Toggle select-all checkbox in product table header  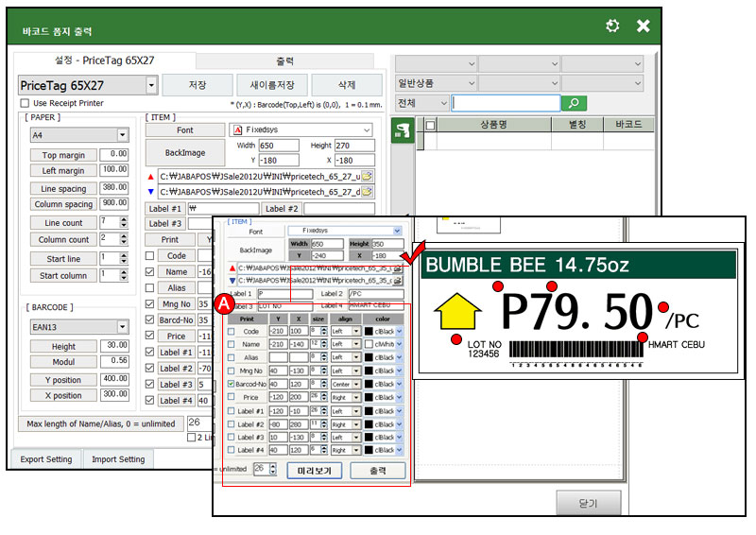(x=431, y=125)
